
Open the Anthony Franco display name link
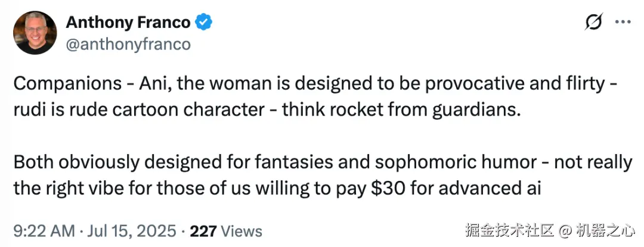(x=128, y=23)
